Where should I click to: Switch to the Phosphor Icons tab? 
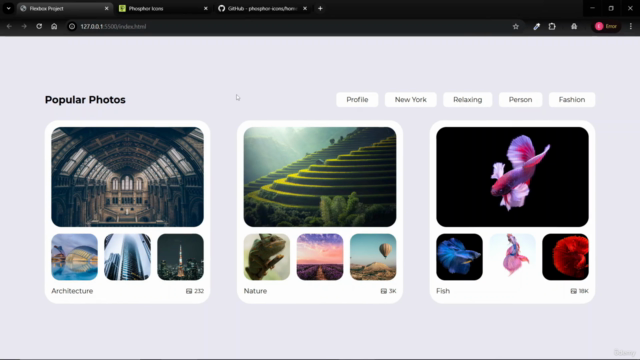(164, 8)
